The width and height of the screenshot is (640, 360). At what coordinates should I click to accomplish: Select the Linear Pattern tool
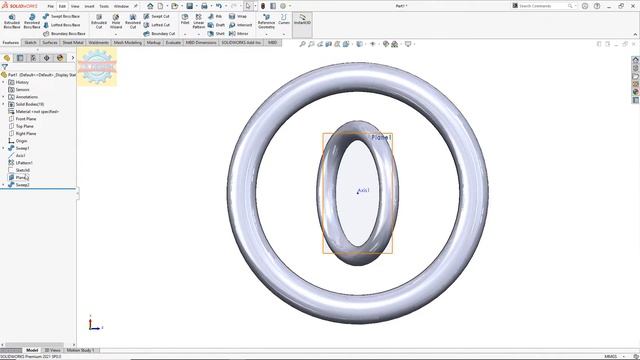point(198,21)
